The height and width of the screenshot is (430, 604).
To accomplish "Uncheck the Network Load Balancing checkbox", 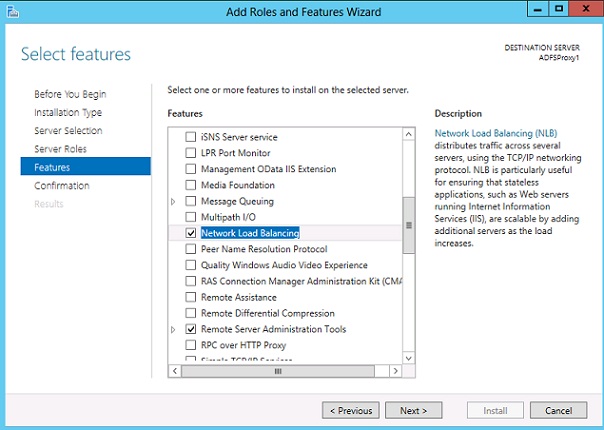I will pos(191,233).
